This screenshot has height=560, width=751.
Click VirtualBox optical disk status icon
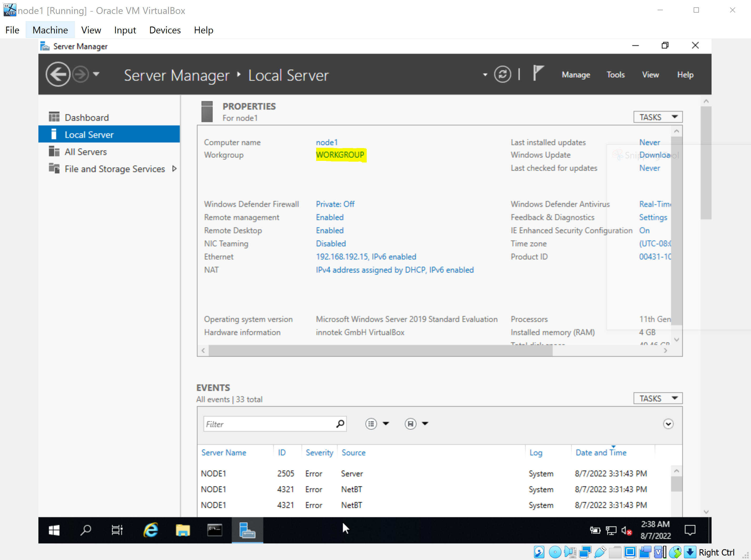555,552
